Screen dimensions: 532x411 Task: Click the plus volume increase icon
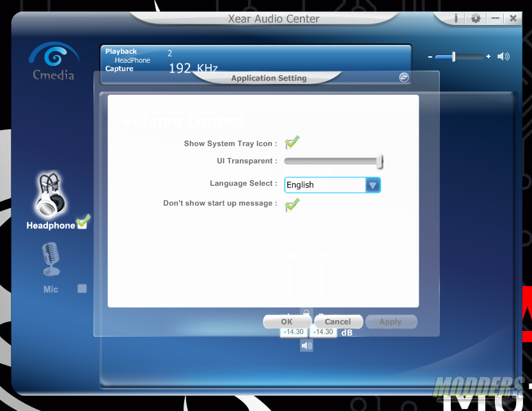(489, 56)
